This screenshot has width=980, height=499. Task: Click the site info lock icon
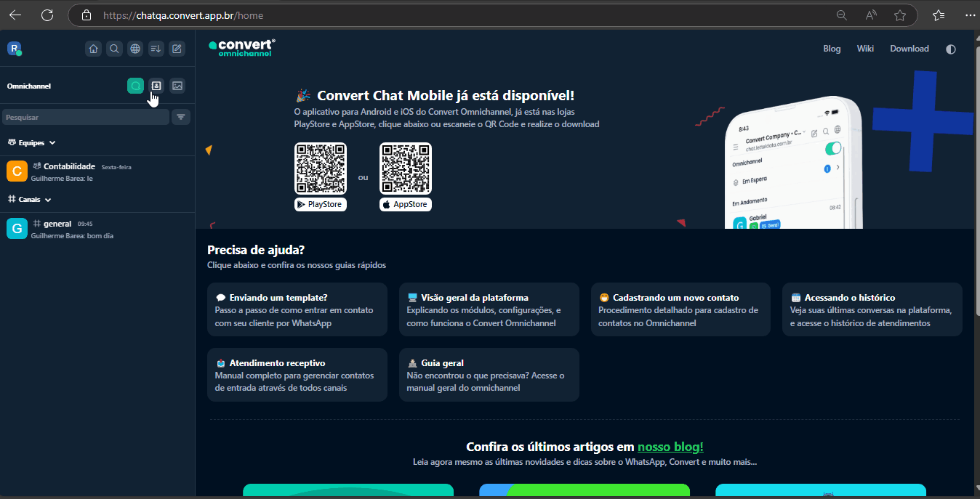click(87, 15)
